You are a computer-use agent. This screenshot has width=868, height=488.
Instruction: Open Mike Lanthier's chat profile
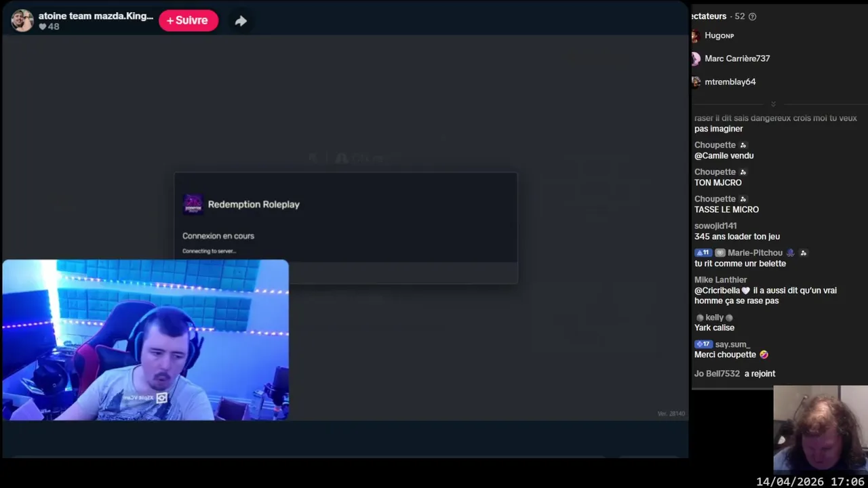[720, 280]
